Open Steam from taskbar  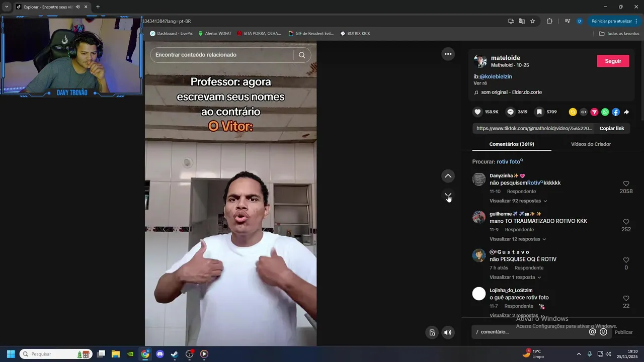(175, 354)
